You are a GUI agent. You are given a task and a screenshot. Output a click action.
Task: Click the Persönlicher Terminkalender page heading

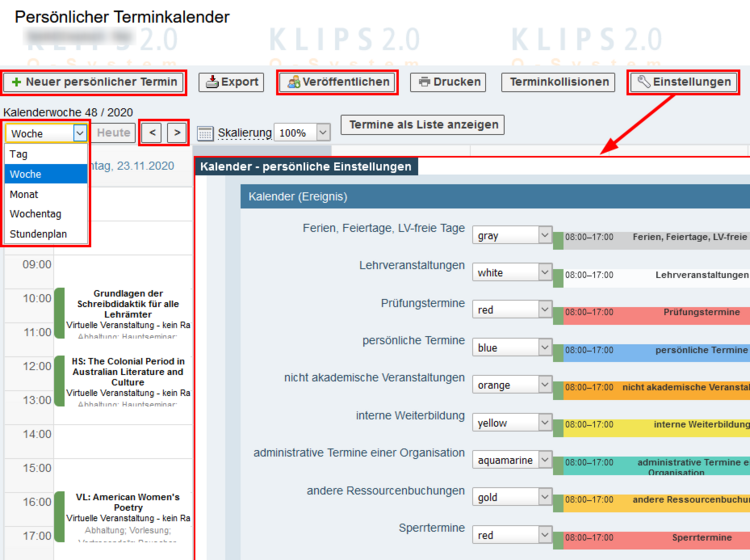122,17
